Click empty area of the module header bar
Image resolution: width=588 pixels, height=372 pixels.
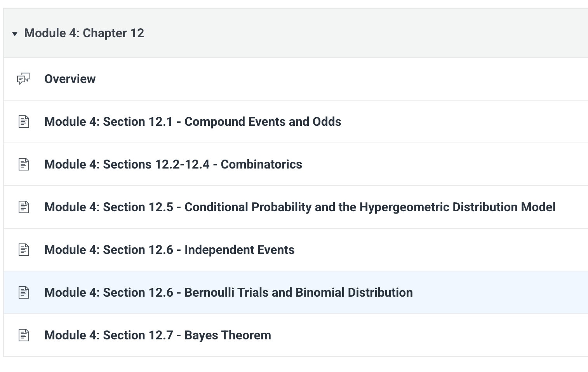[365, 33]
